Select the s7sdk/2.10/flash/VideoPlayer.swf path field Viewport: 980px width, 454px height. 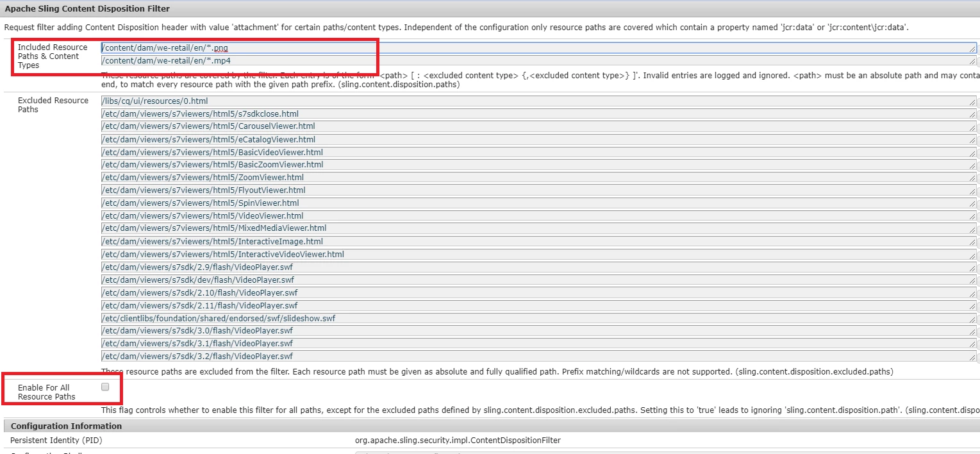pos(539,292)
